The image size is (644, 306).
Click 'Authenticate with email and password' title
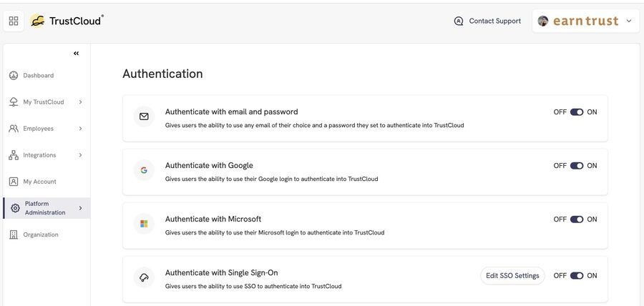click(x=232, y=112)
